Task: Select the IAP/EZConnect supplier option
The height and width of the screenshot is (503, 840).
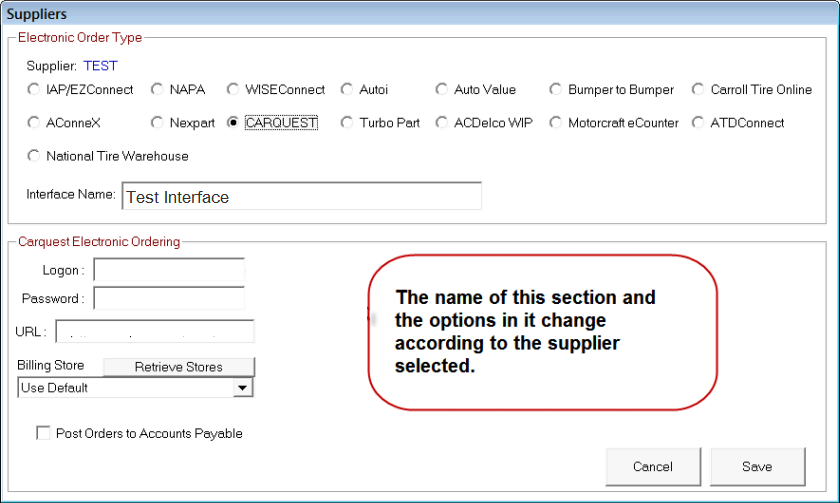Action: tap(34, 90)
